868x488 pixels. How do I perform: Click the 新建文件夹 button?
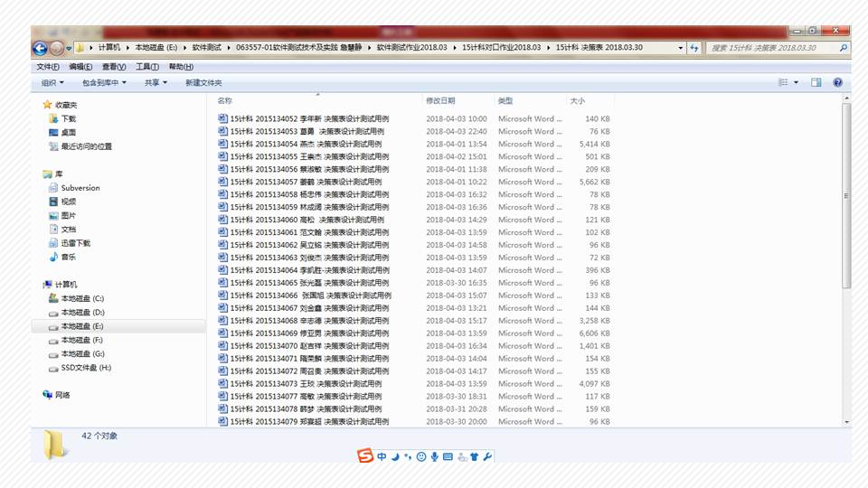[203, 82]
